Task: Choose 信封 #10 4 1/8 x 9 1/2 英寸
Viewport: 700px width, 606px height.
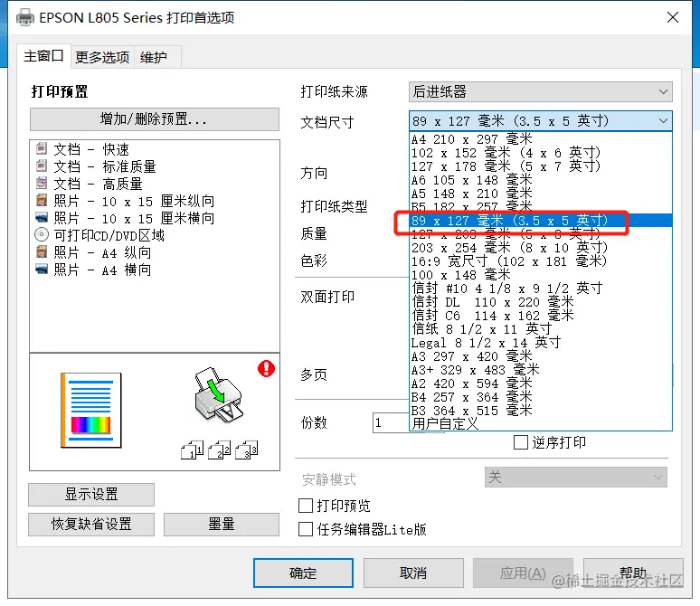Action: pos(541,289)
